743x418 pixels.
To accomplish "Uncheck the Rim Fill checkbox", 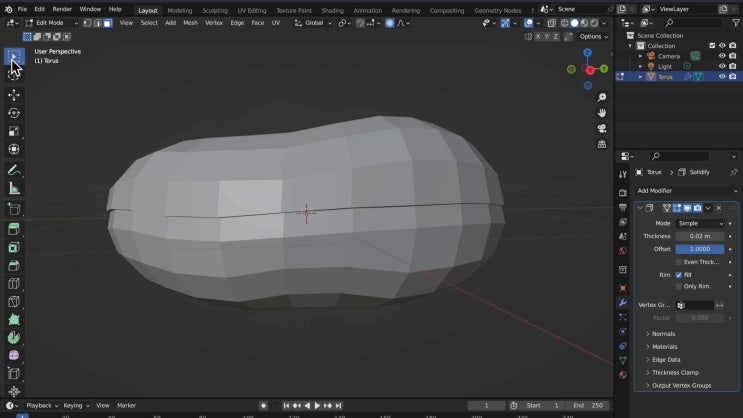I will click(x=679, y=274).
